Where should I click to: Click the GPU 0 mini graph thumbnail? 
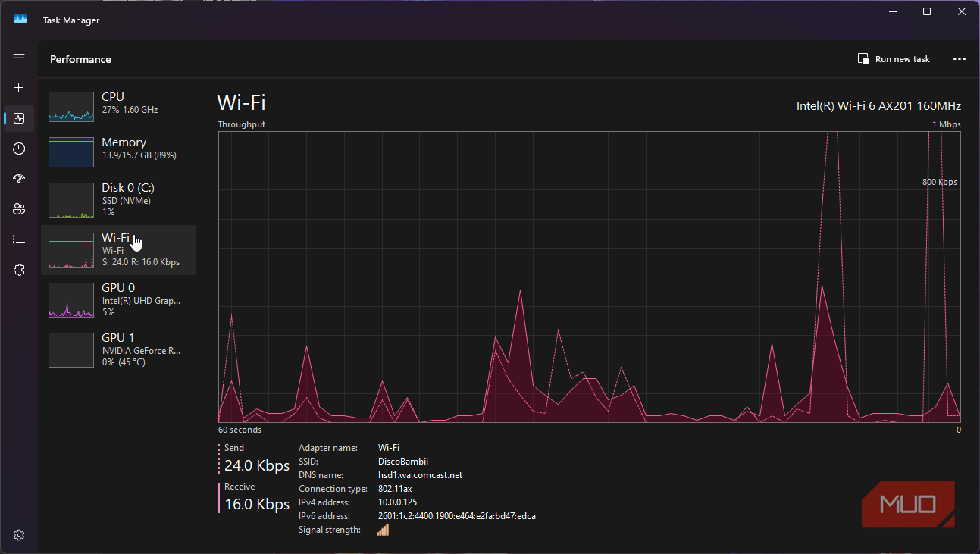[71, 300]
